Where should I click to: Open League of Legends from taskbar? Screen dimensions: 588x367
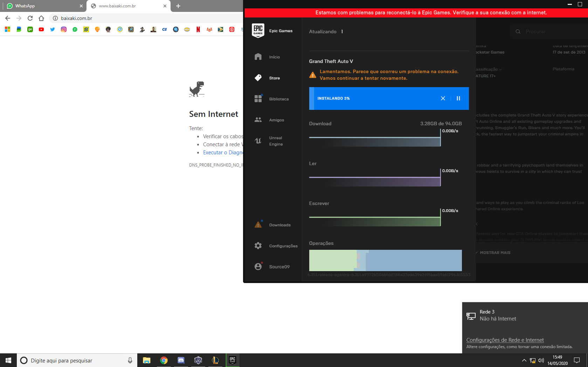(x=215, y=360)
